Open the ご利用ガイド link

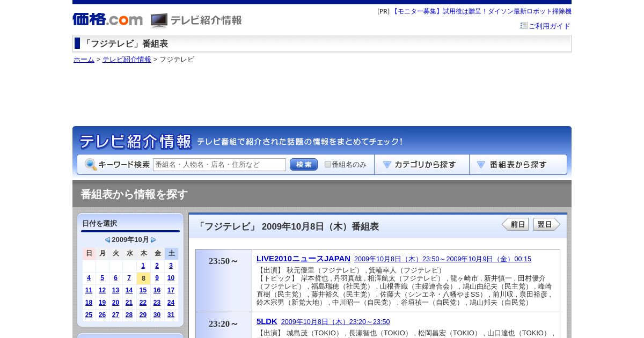click(x=550, y=26)
